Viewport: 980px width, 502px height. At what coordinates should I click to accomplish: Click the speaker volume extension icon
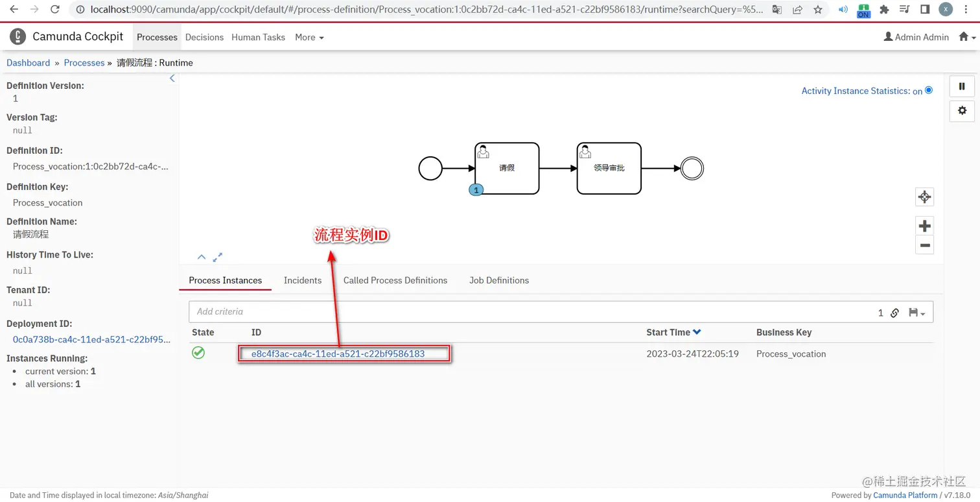[843, 10]
